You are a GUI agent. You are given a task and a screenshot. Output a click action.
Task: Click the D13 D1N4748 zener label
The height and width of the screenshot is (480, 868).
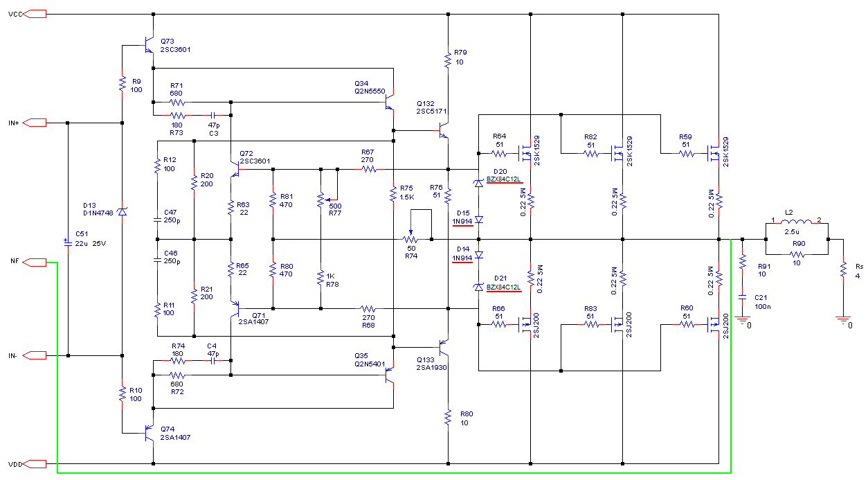point(98,209)
